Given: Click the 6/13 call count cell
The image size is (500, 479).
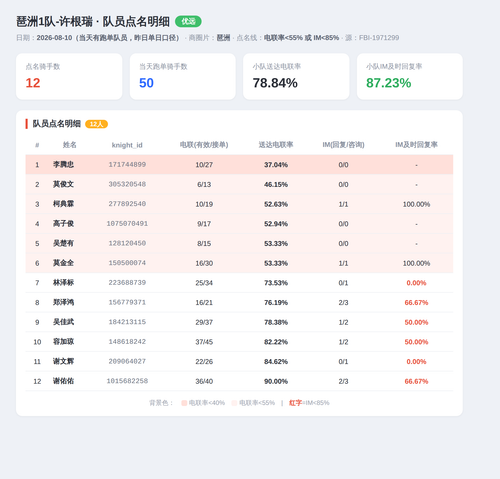Looking at the screenshot, I should pos(204,184).
